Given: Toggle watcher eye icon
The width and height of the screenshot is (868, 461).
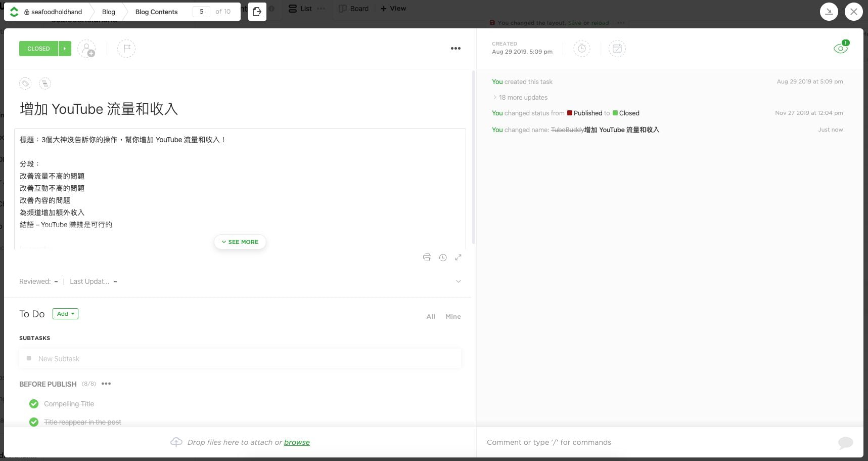Looking at the screenshot, I should [840, 49].
